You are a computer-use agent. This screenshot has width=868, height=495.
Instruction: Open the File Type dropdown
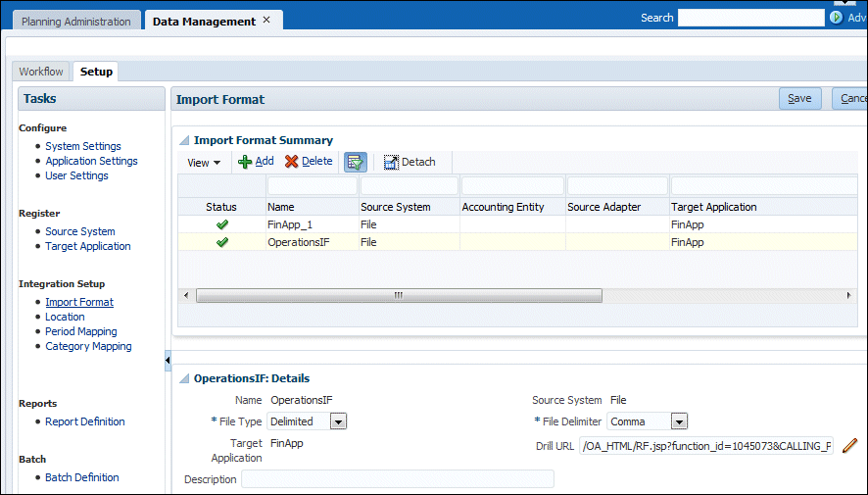[x=338, y=421]
